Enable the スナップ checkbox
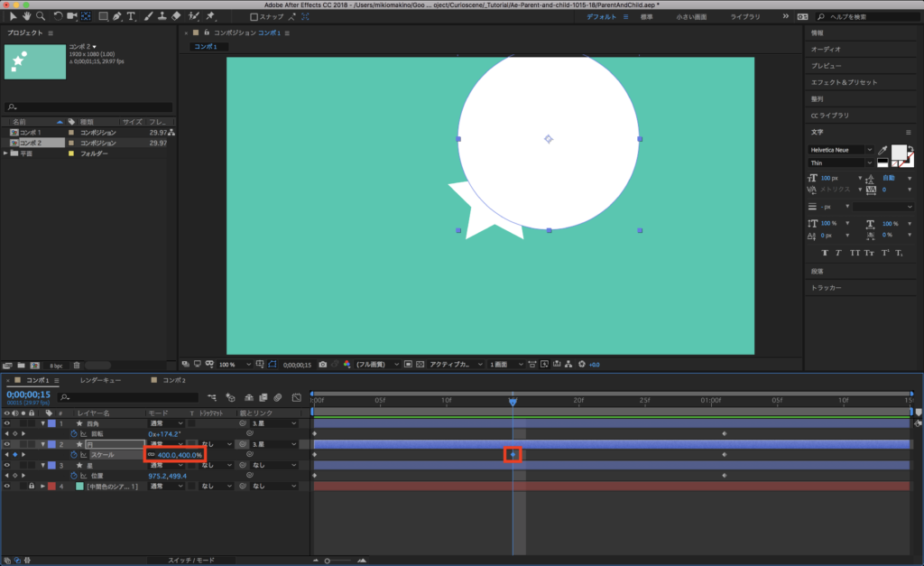The width and height of the screenshot is (924, 566). 254,17
